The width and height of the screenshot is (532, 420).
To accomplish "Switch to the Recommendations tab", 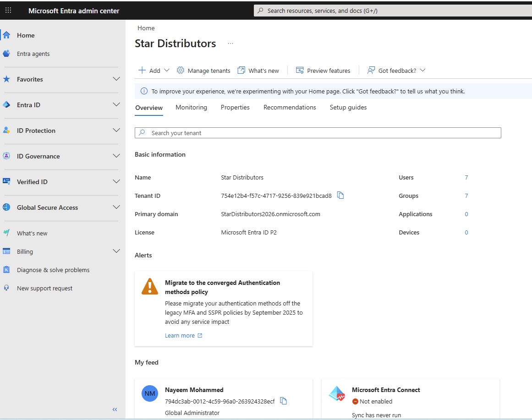I will click(x=290, y=108).
